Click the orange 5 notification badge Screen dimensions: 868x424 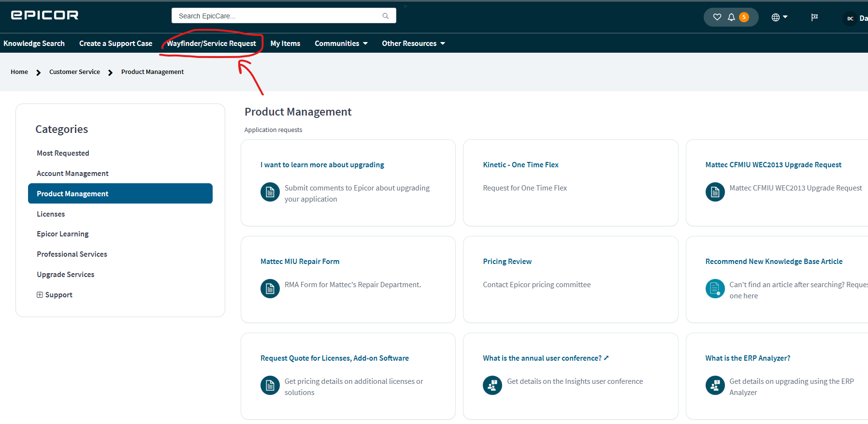pos(744,17)
